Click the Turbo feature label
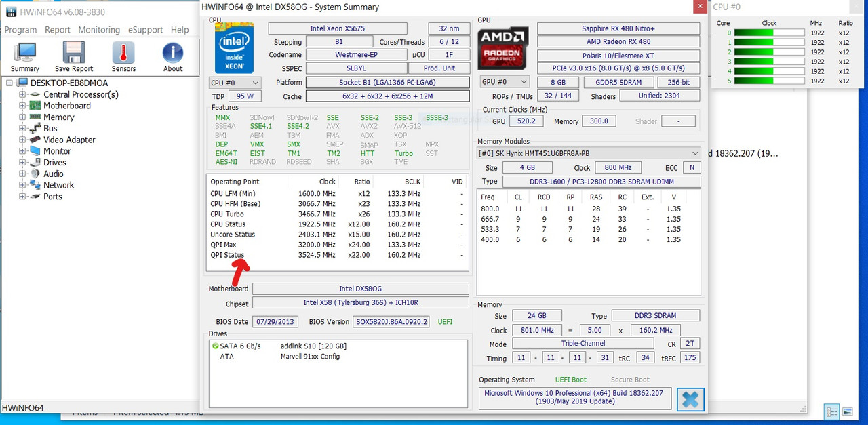The width and height of the screenshot is (868, 425). coord(403,153)
